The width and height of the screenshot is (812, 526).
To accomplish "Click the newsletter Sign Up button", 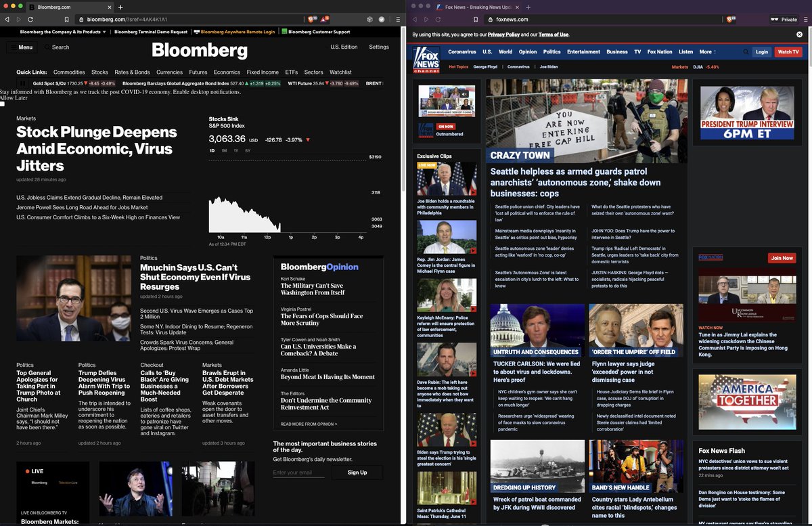I will (357, 473).
